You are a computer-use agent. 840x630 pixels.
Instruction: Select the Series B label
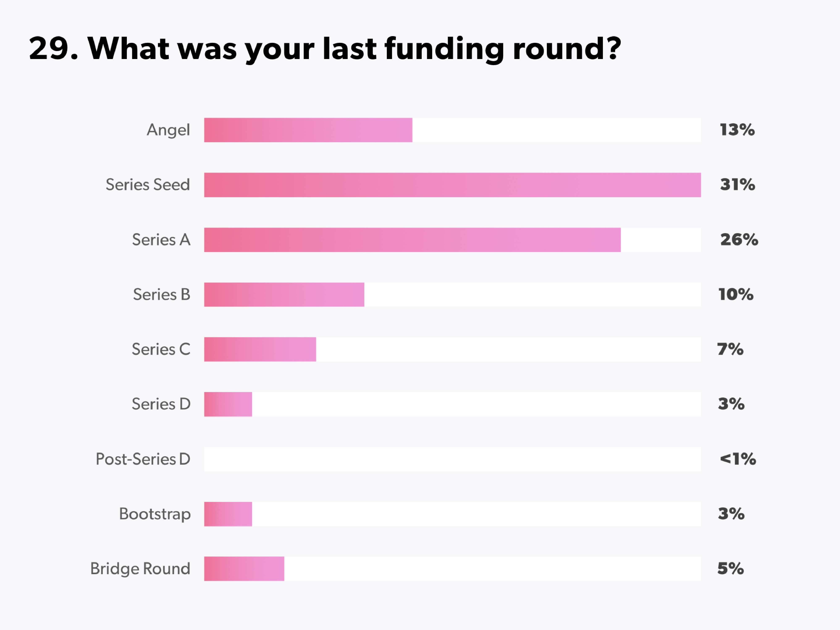point(161,295)
